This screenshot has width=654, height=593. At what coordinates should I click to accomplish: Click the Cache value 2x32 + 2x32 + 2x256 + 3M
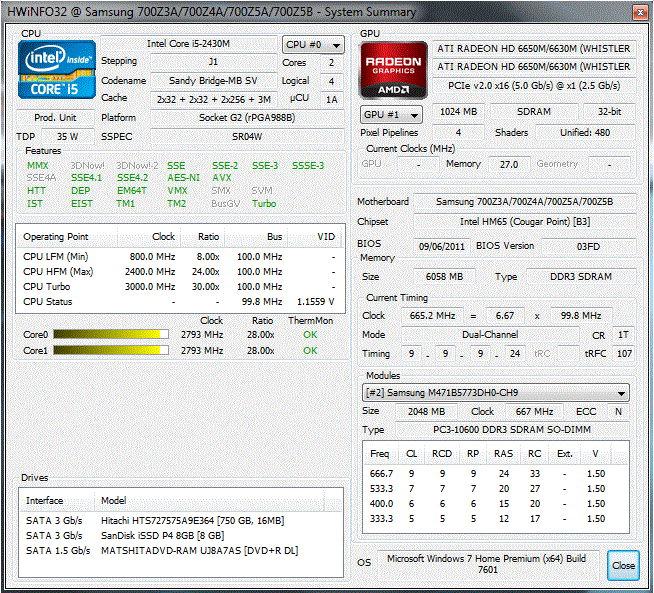[213, 99]
